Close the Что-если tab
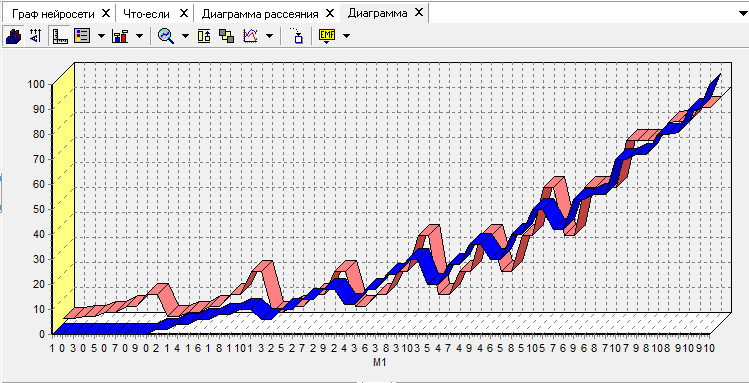Screen dimensions: 749x383 [x=183, y=13]
